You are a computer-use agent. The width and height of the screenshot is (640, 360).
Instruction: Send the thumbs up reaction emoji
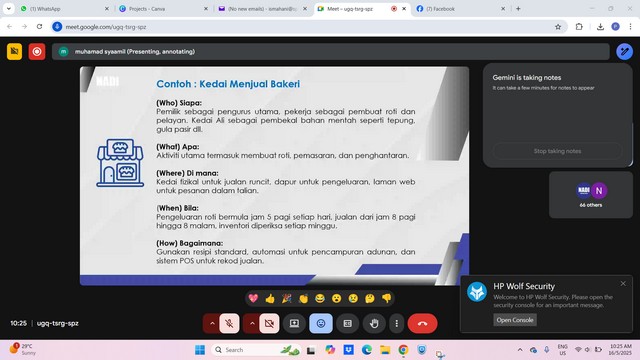click(270, 299)
